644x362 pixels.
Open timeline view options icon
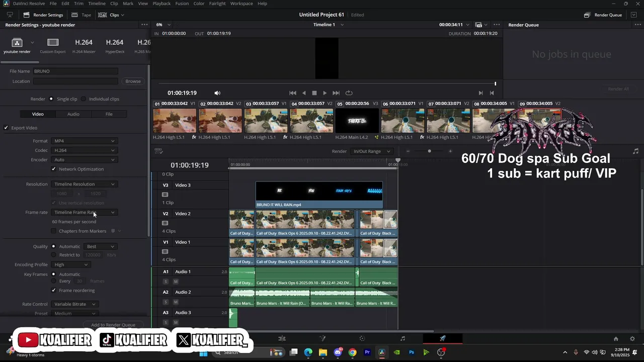point(158,151)
